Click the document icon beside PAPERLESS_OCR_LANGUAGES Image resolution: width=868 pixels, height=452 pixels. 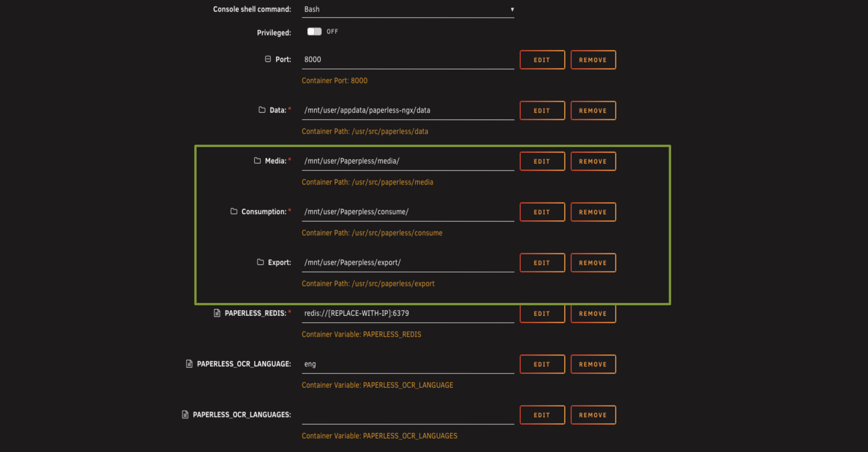tap(185, 415)
